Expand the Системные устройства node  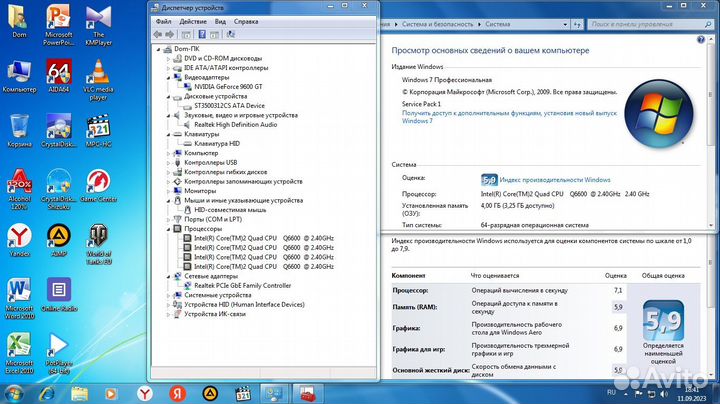point(169,295)
